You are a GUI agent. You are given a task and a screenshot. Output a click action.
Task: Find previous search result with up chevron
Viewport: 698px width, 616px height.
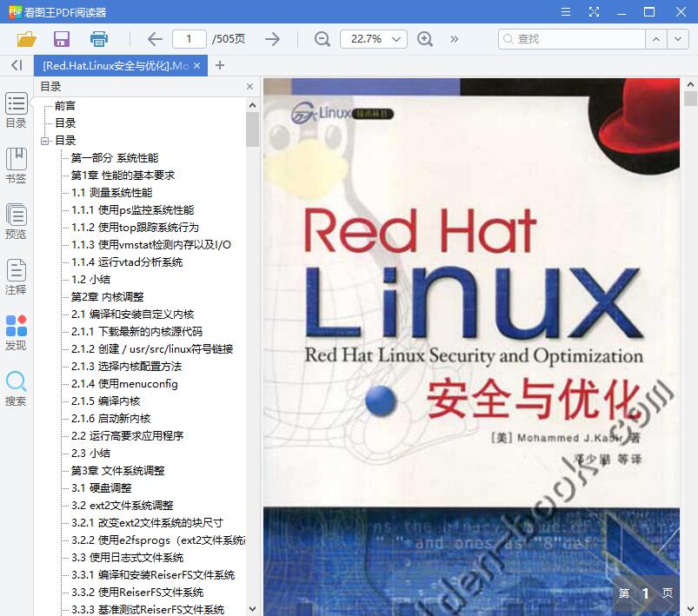point(656,39)
